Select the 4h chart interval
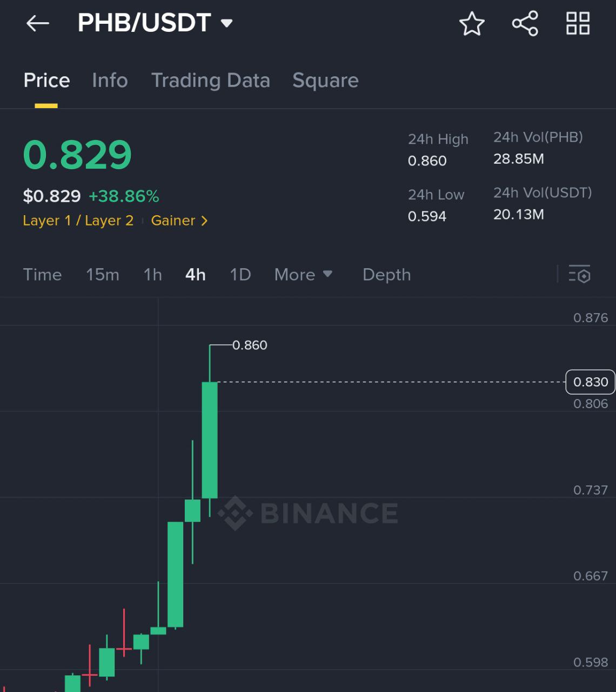The height and width of the screenshot is (692, 616). coord(195,275)
